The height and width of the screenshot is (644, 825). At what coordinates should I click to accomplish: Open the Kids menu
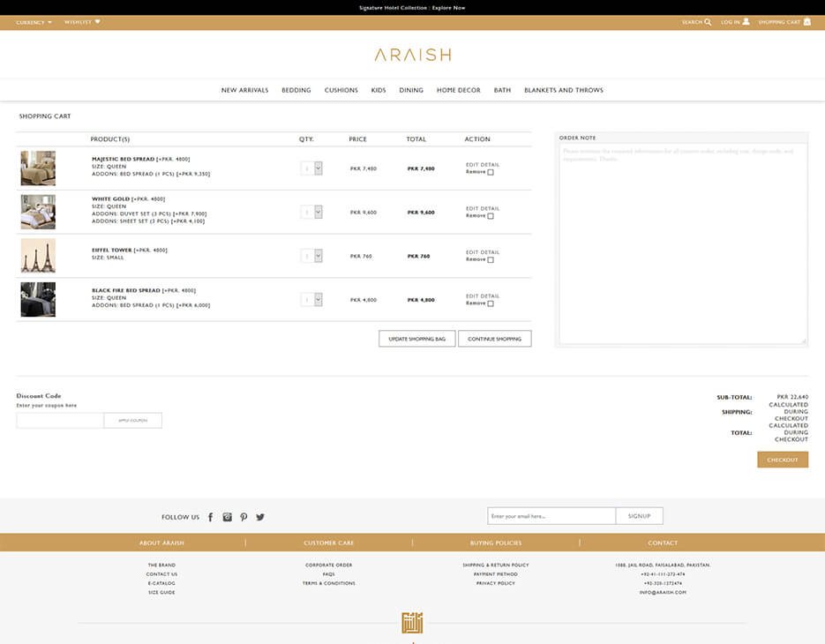[x=379, y=90]
